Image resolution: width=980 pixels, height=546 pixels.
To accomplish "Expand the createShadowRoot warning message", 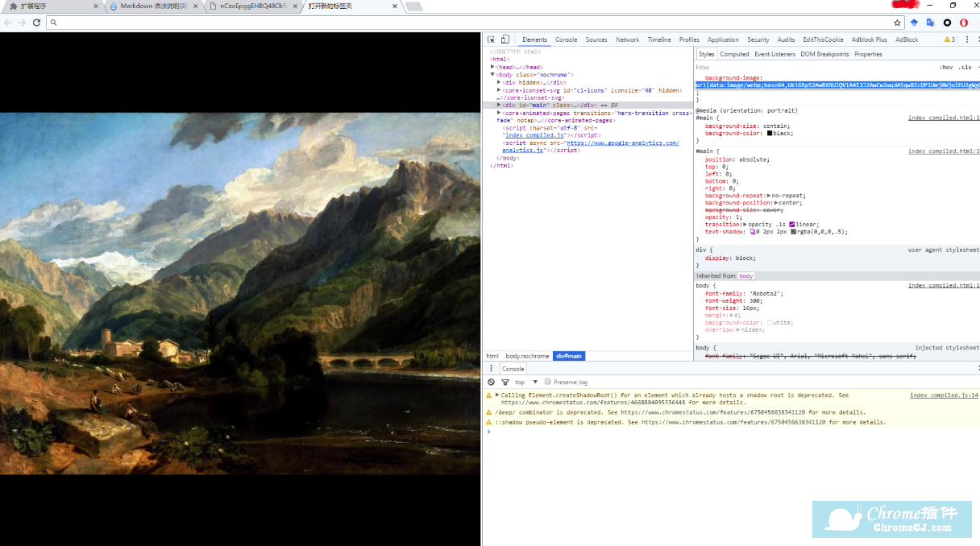I will (497, 395).
